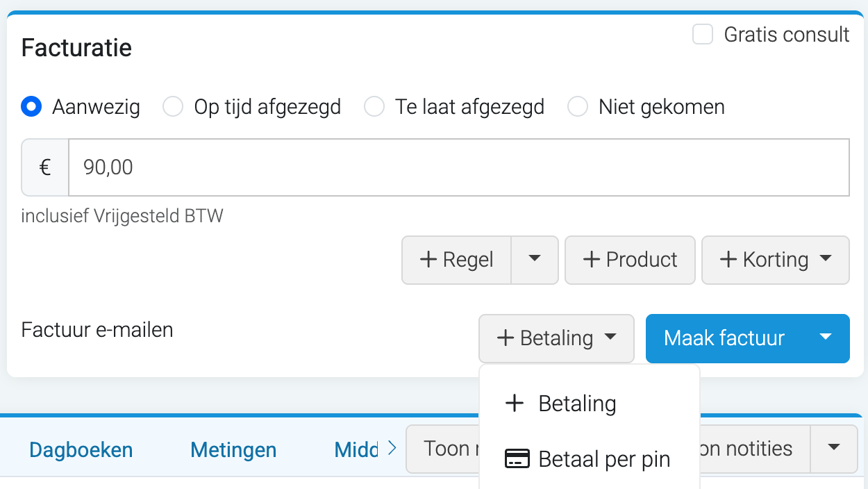Expand the arrow next to Maak factuur
This screenshot has height=489, width=868.
point(825,338)
